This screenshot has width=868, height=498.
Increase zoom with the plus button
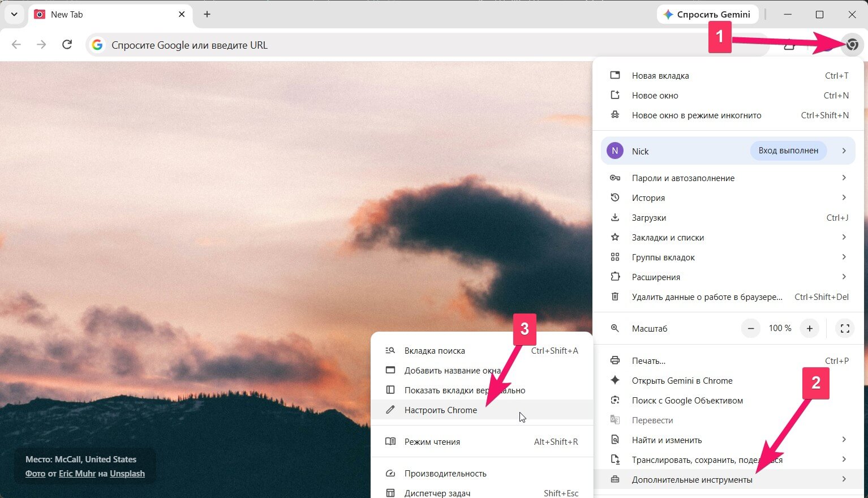[810, 328]
